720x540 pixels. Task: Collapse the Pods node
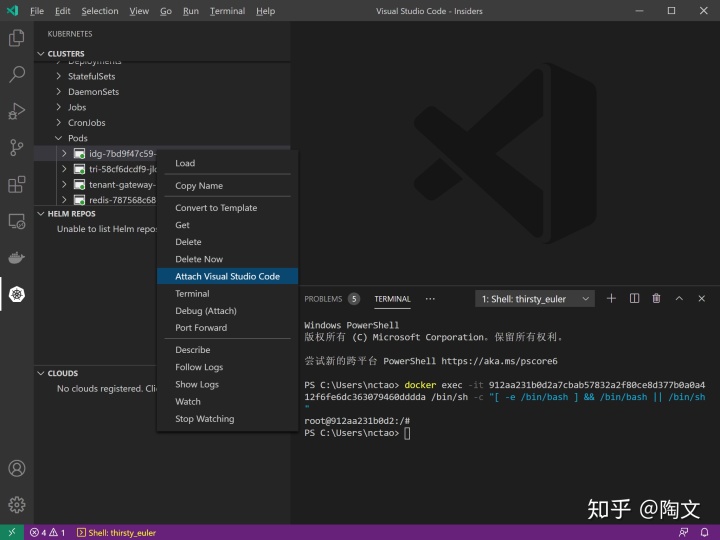pyautogui.click(x=58, y=138)
